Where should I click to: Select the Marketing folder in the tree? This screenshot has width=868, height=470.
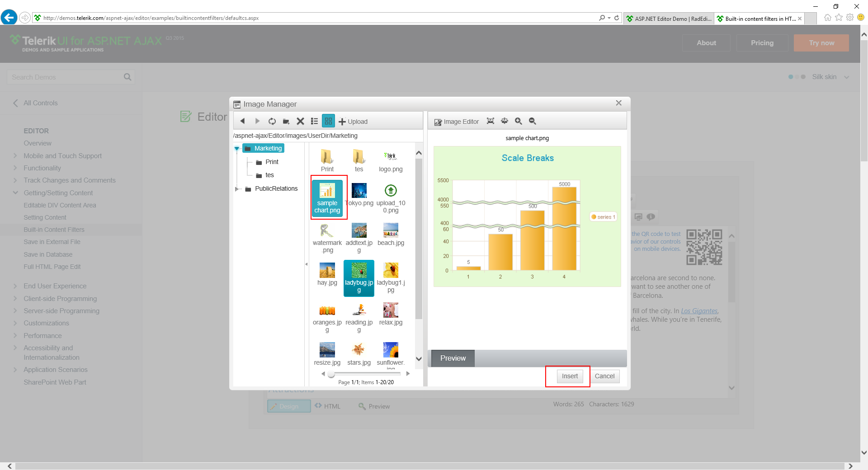coord(264,148)
